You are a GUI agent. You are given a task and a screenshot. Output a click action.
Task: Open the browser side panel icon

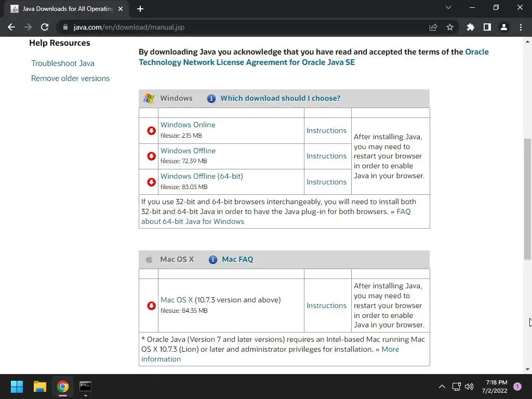[x=487, y=27]
